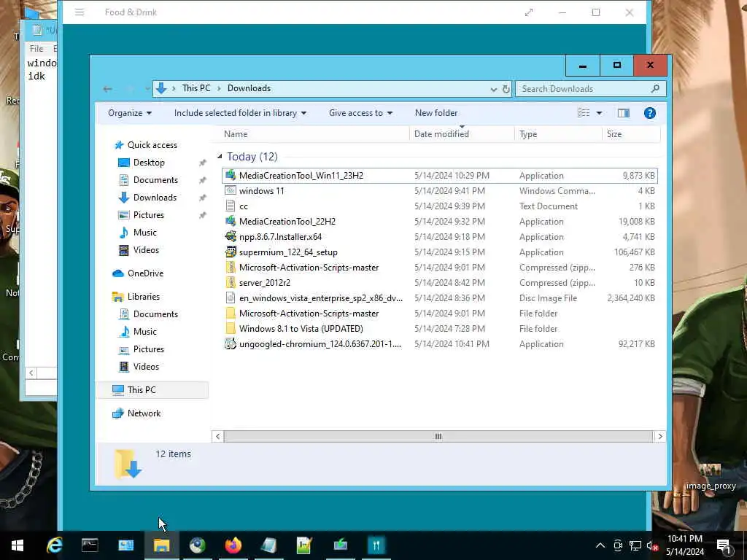Click Food & Drink full-screen arrows icon
The width and height of the screenshot is (747, 560).
tap(529, 12)
